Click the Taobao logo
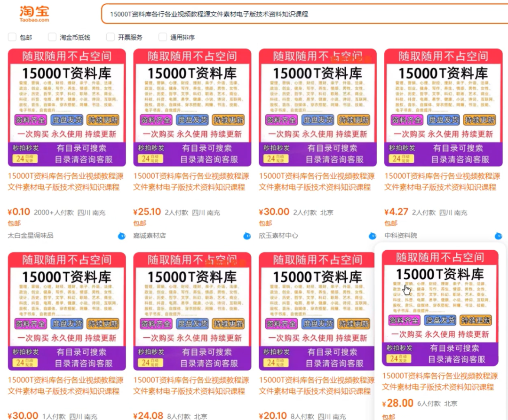The height and width of the screenshot is (420, 508). tap(34, 14)
